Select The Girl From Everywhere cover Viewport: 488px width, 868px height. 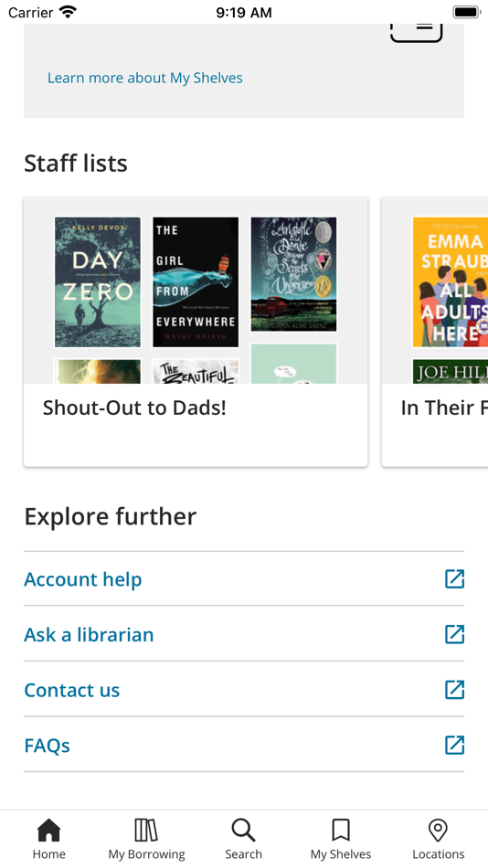[196, 282]
